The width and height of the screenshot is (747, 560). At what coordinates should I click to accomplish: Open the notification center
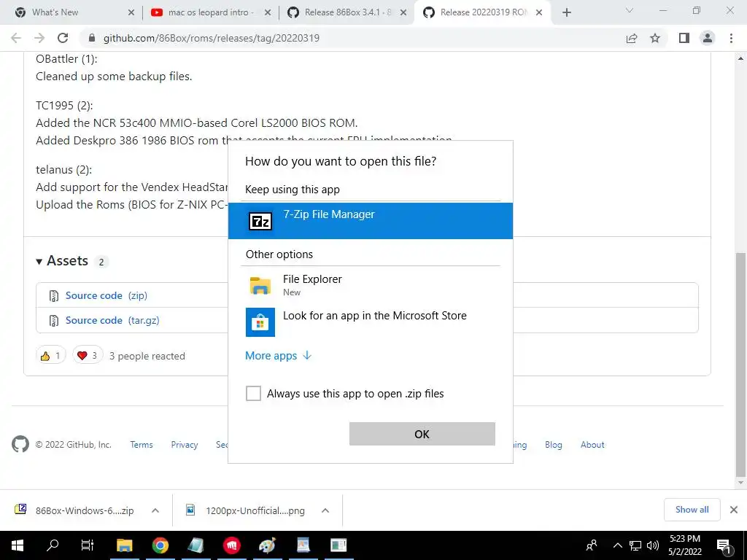724,545
